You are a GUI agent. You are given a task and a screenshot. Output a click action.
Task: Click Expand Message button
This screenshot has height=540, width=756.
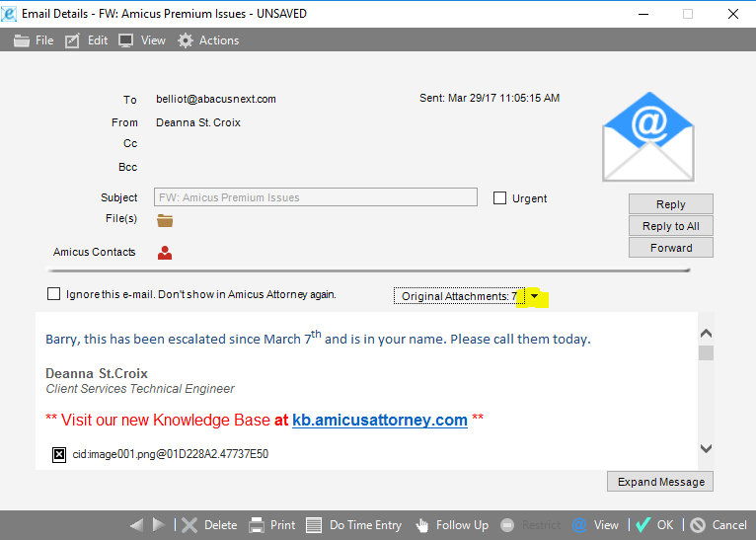coord(660,482)
